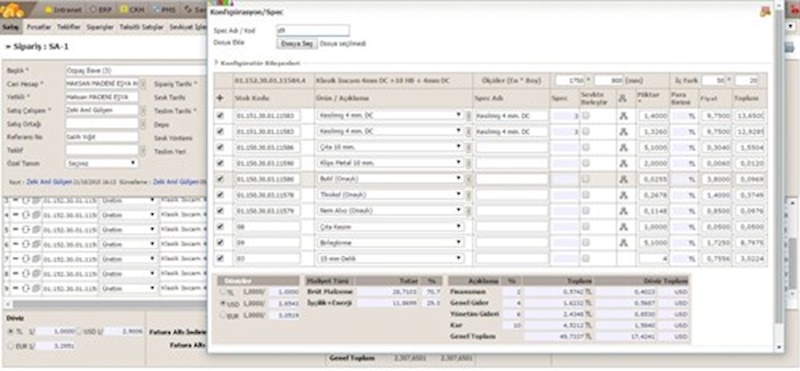Click tree icon in Butil row
This screenshot has height=371, width=800.
click(623, 179)
